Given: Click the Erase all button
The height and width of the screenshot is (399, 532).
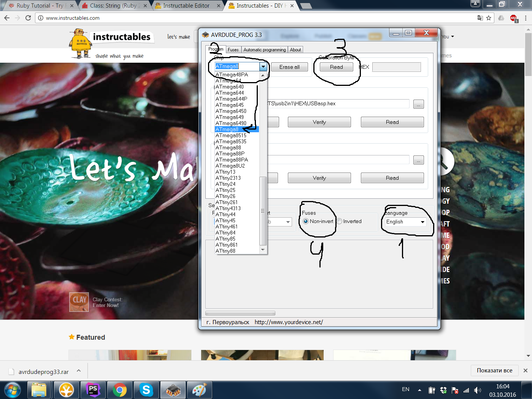Looking at the screenshot, I should coord(289,67).
